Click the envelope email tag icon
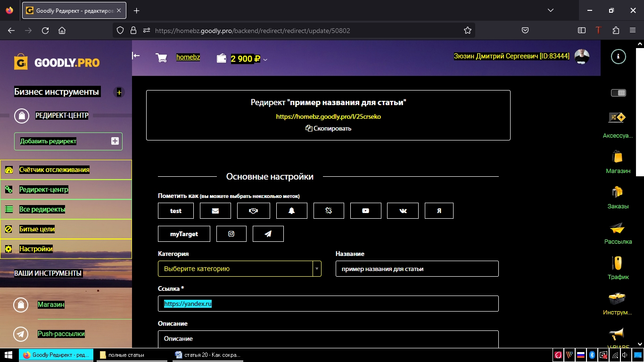Screen dimensions: 644x362 (x=215, y=211)
